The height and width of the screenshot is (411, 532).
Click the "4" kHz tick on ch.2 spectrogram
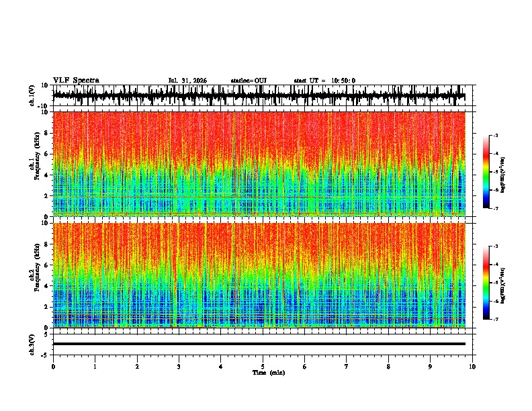(x=46, y=286)
